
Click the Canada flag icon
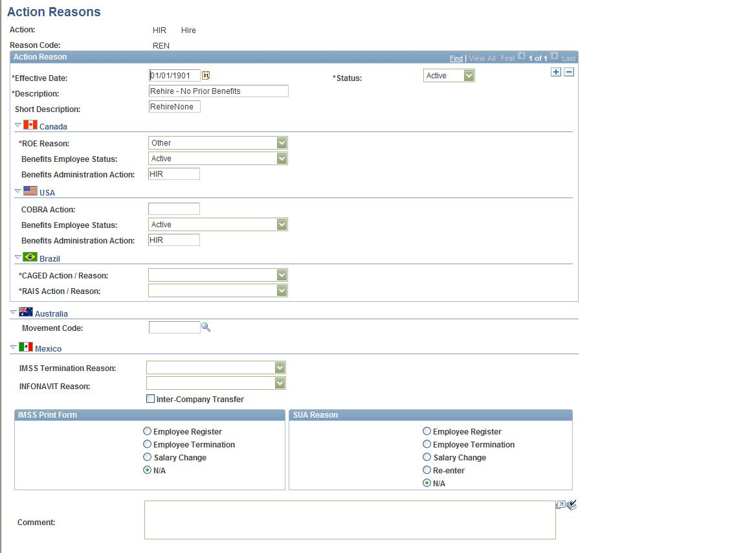30,125
